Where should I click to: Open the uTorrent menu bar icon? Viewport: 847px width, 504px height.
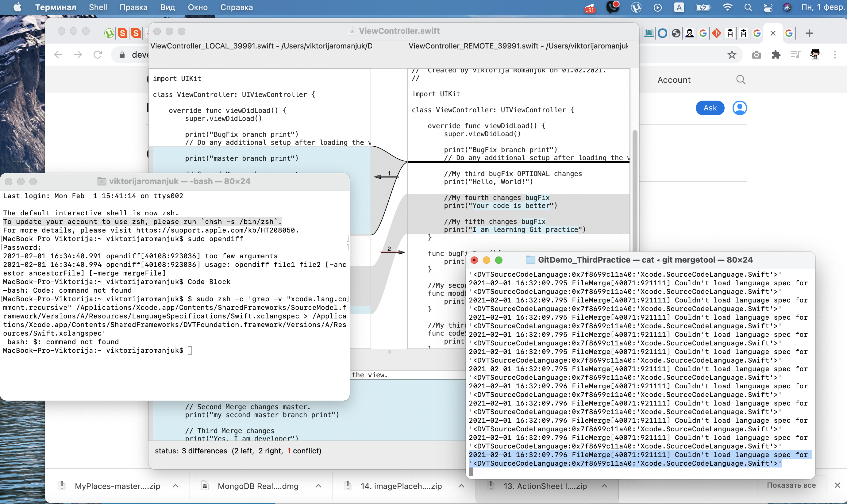point(636,7)
